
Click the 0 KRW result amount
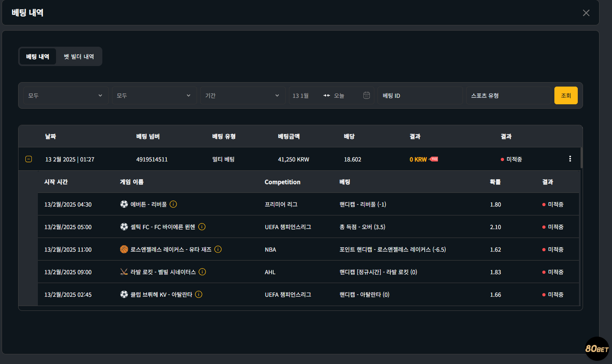pyautogui.click(x=418, y=159)
